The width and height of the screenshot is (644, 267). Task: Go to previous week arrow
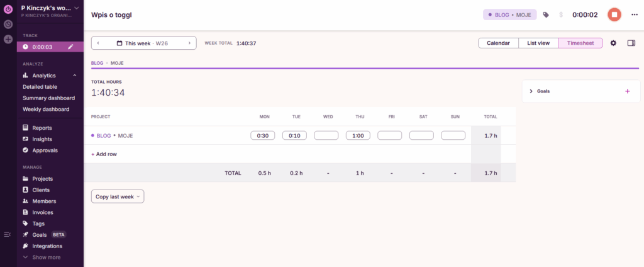98,43
